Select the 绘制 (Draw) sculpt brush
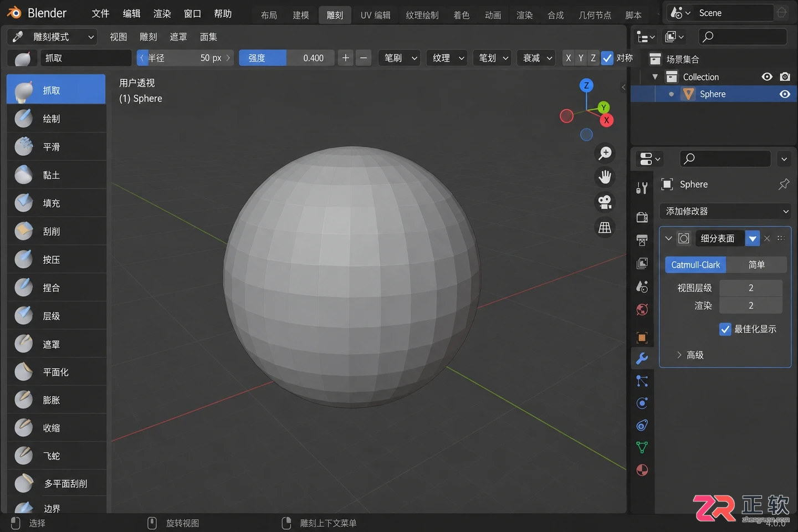798x532 pixels. coord(56,118)
